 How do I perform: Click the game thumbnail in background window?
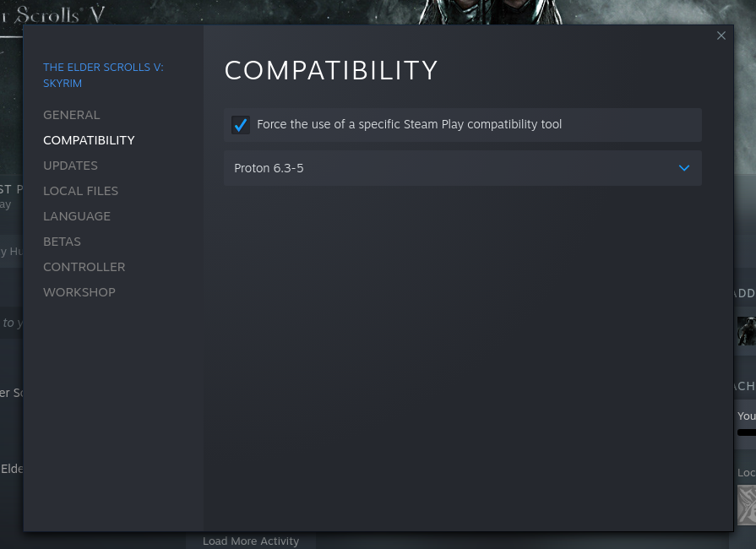click(747, 331)
